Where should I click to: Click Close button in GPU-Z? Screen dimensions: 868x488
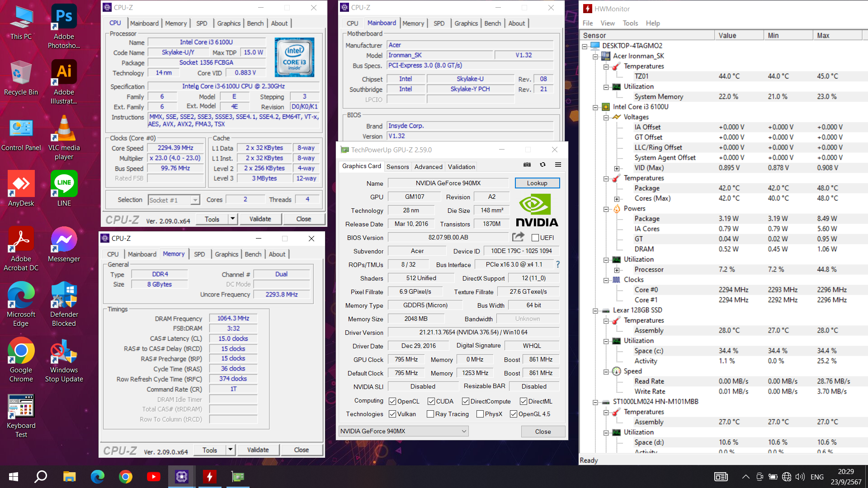[543, 432]
